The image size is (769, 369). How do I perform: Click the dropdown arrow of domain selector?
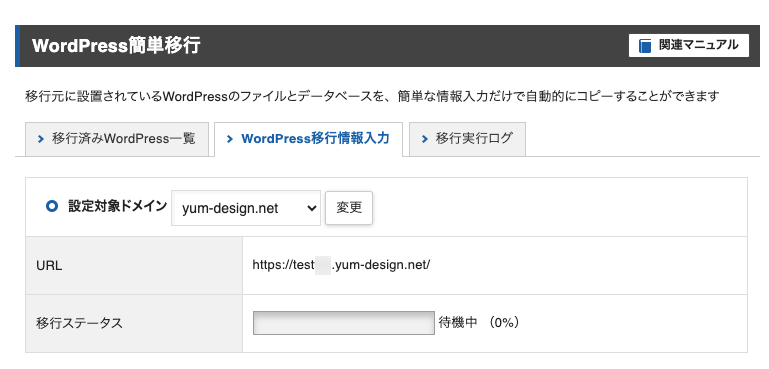pyautogui.click(x=311, y=208)
